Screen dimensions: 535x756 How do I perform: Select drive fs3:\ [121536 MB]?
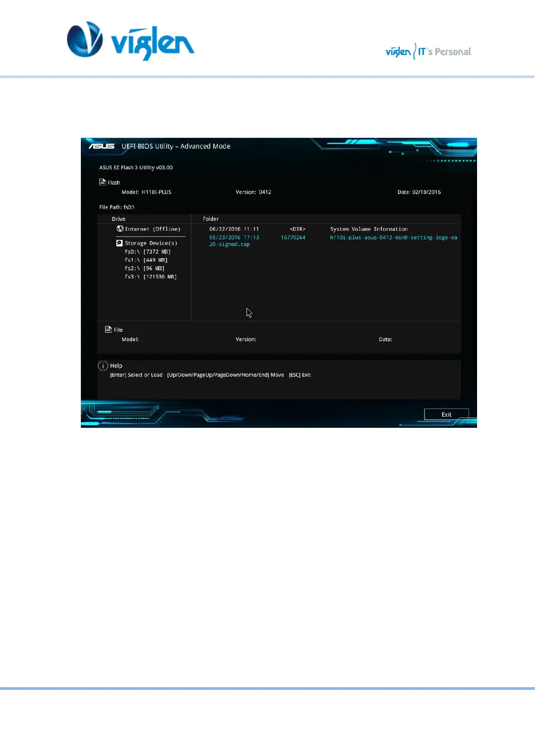tap(150, 277)
